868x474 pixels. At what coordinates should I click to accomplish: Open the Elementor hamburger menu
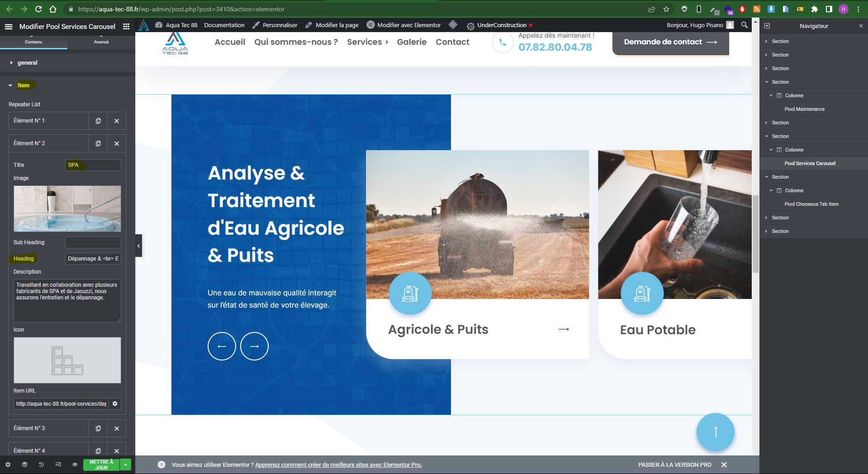[x=8, y=27]
